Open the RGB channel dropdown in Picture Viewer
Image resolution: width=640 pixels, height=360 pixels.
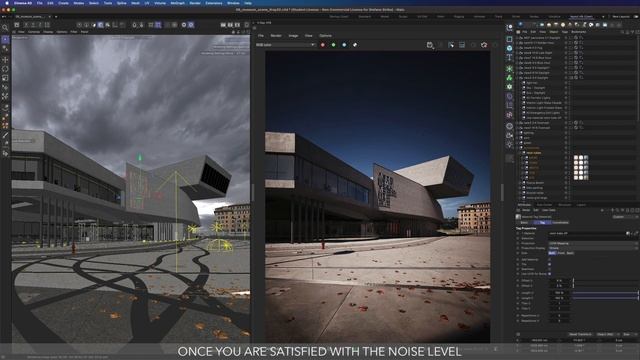point(285,45)
